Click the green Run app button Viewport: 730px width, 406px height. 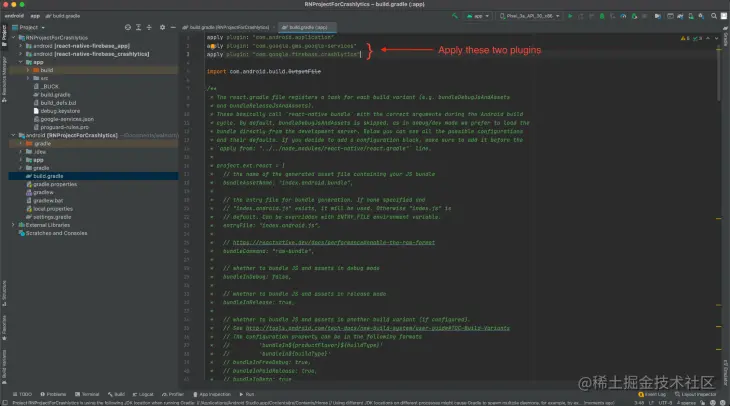(x=570, y=16)
